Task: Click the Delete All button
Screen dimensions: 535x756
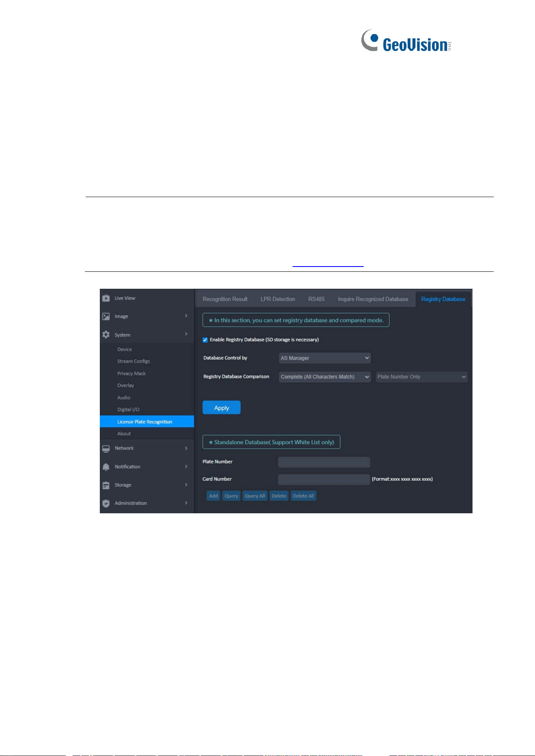Action: 303,496
